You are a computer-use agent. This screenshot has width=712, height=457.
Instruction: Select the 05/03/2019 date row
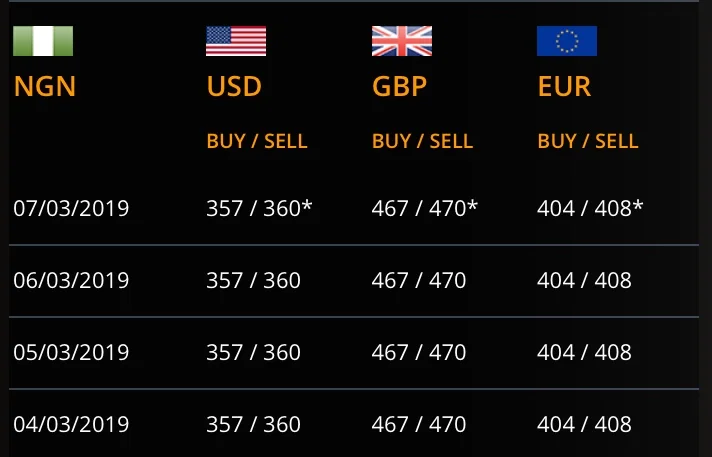[x=354, y=353]
